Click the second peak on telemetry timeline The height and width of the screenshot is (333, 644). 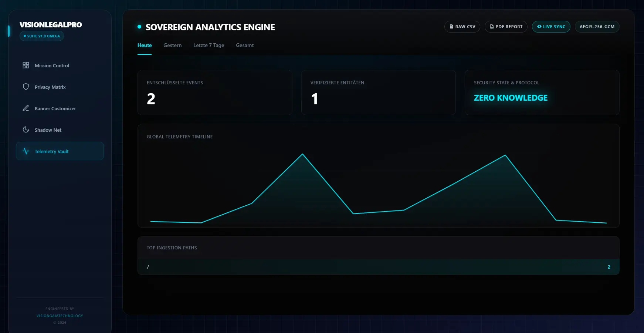point(505,155)
